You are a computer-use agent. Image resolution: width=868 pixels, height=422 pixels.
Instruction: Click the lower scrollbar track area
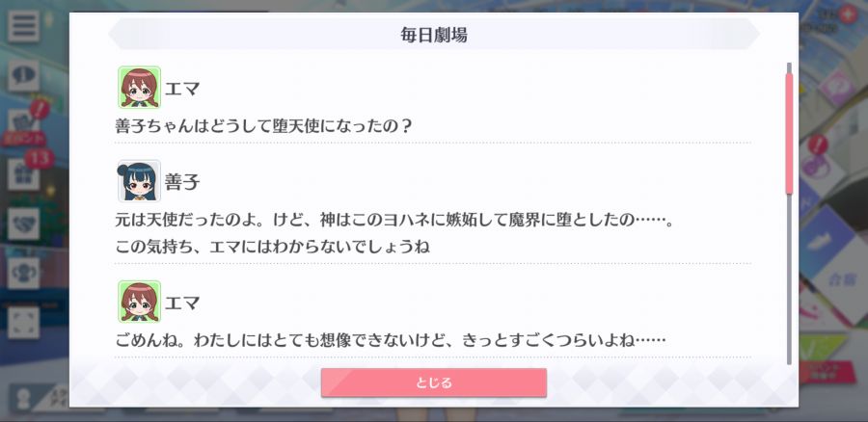tap(789, 279)
